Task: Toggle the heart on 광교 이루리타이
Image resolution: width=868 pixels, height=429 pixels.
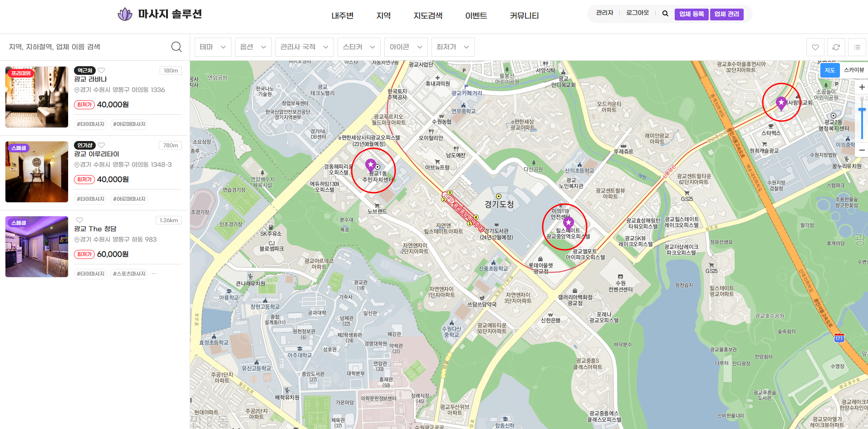Action: (102, 145)
